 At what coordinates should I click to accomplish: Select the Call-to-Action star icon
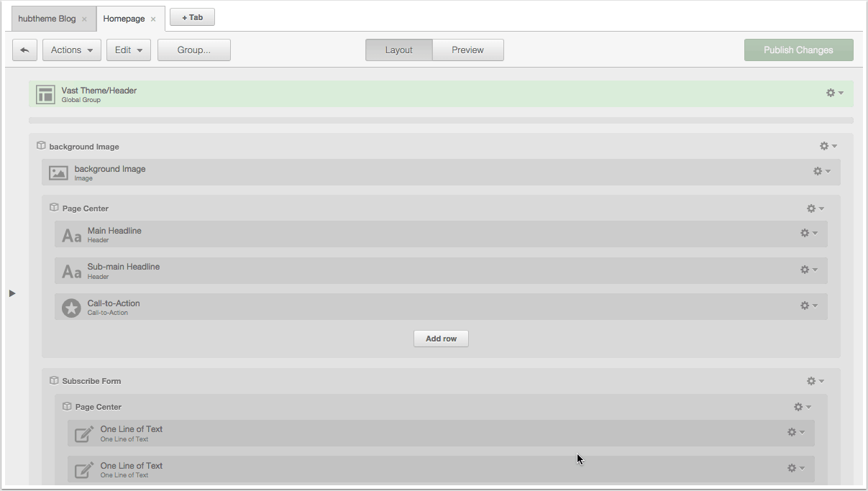pyautogui.click(x=70, y=306)
